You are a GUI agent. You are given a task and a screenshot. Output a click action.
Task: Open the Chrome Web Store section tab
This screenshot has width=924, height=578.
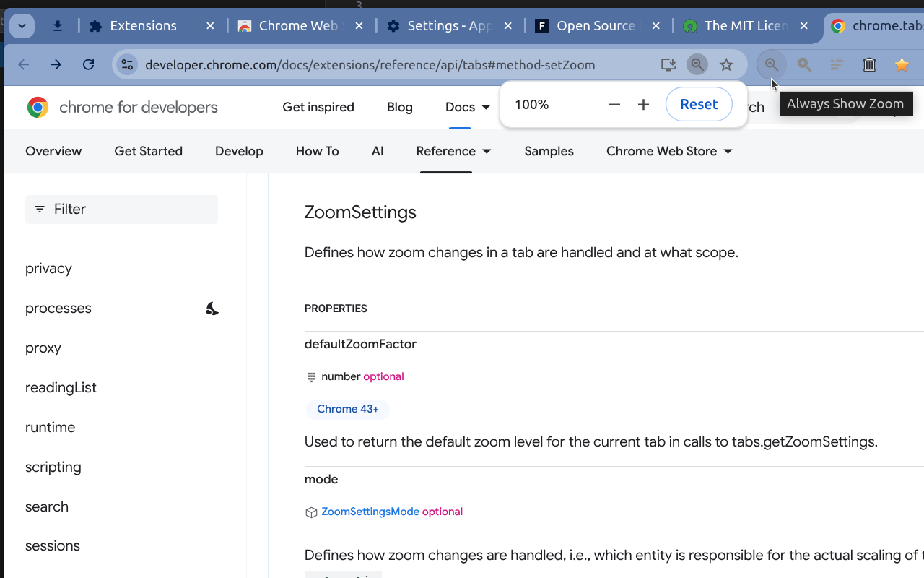[x=661, y=151]
